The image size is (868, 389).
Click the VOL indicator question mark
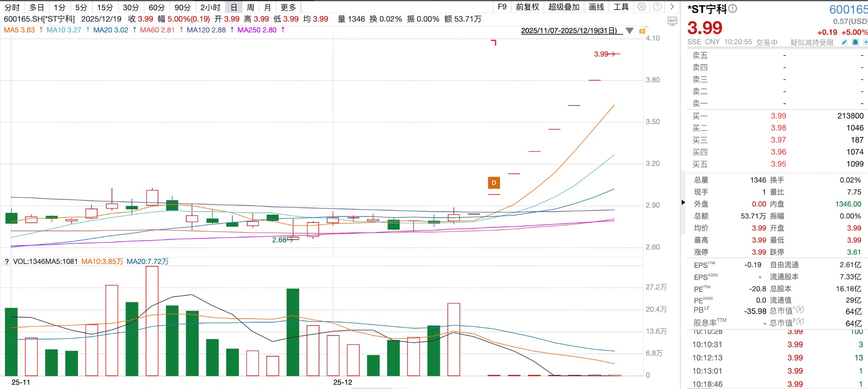tap(6, 262)
